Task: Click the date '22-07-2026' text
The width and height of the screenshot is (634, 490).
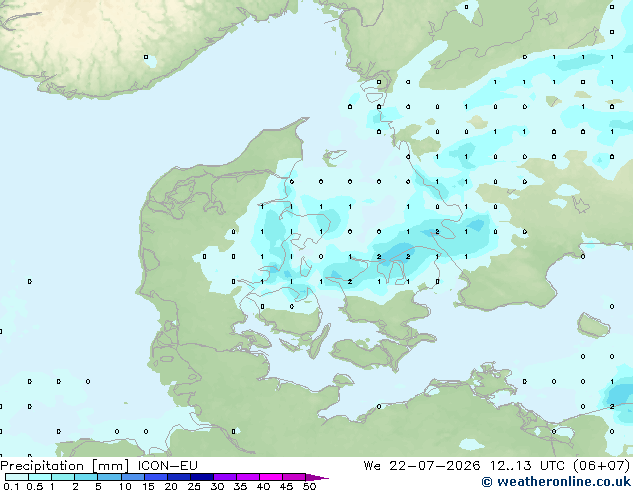Action: click(435, 466)
